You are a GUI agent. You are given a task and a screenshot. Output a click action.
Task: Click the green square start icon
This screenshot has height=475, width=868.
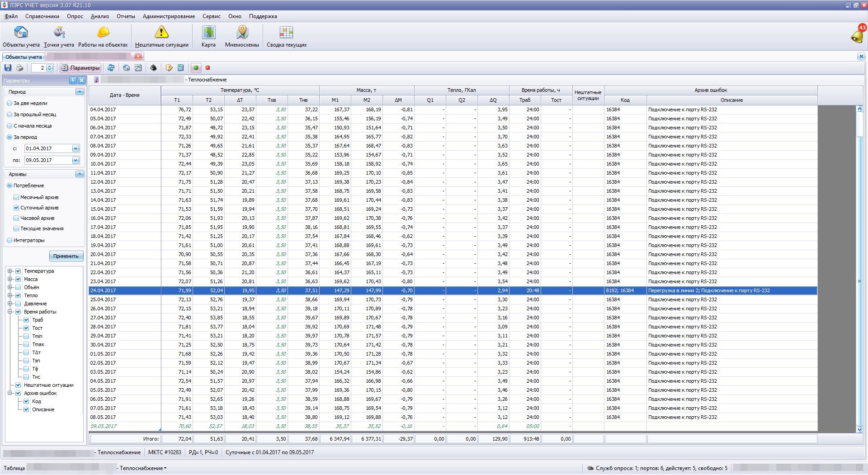pos(196,68)
